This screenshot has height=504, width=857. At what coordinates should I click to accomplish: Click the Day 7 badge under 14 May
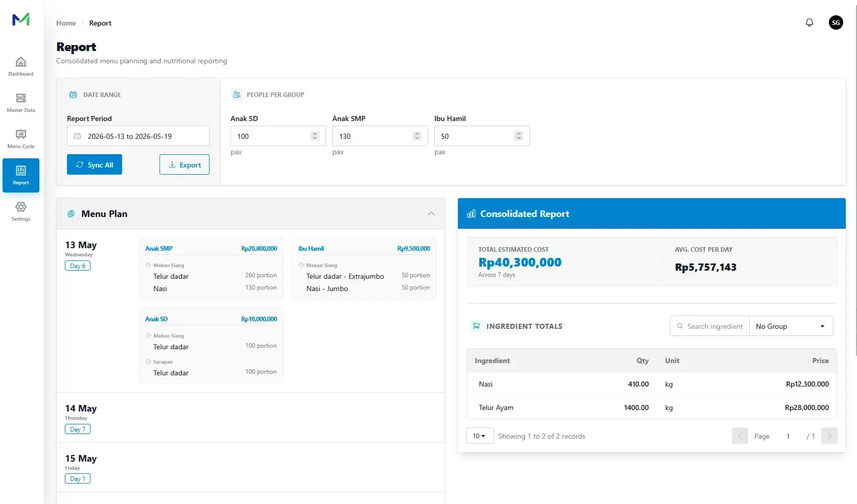78,429
